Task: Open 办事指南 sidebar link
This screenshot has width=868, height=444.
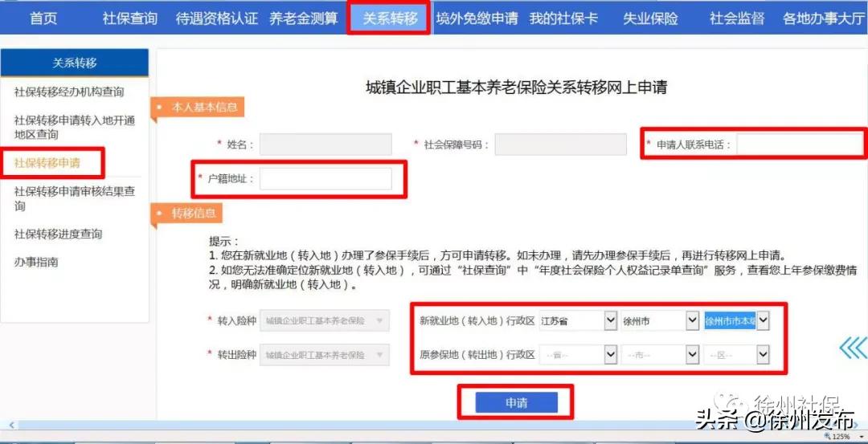Action: tap(36, 262)
